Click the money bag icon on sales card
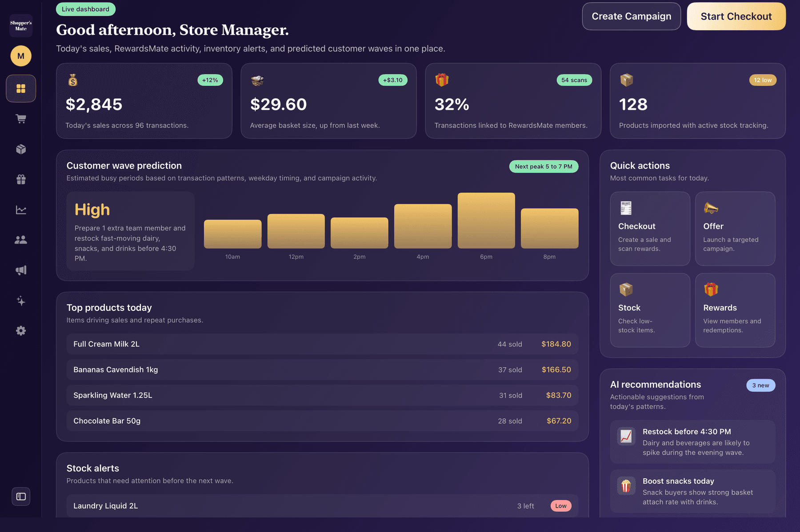Screen dimensions: 800x532 pos(73,80)
